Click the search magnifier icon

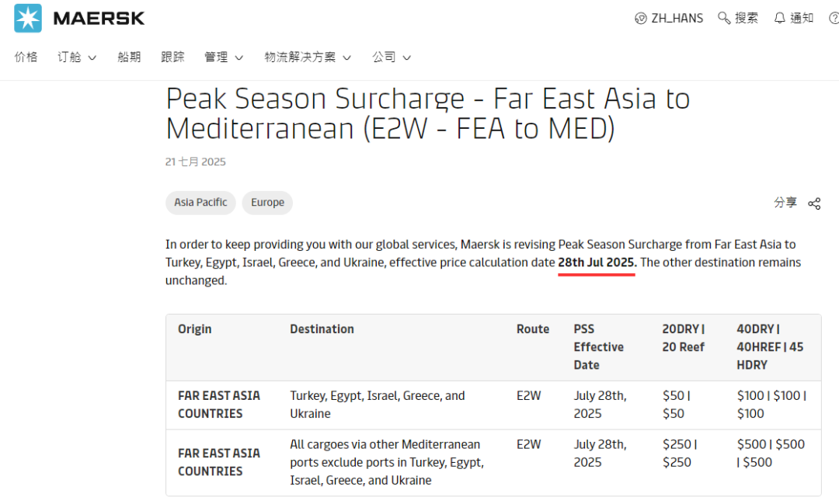(724, 18)
